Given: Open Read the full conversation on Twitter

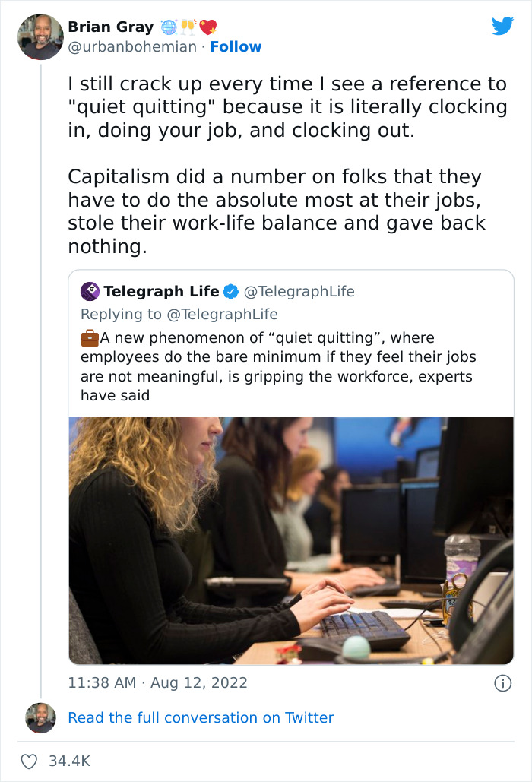Looking at the screenshot, I should tap(201, 717).
